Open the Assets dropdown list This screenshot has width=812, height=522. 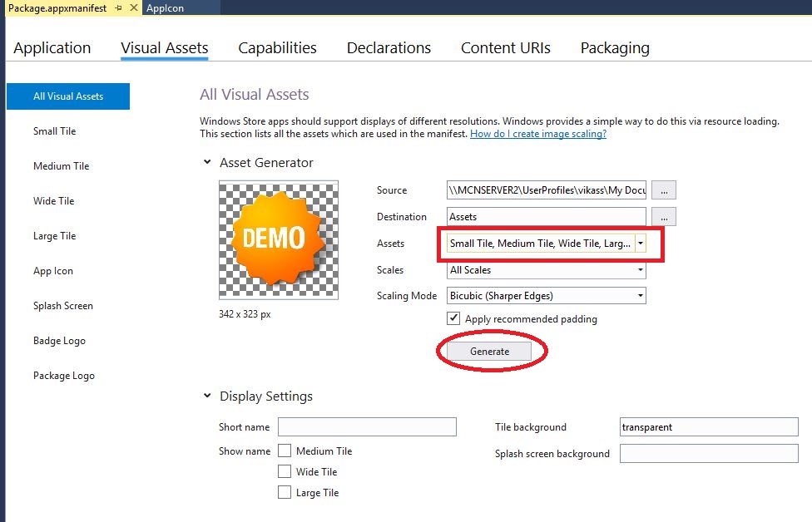pyautogui.click(x=640, y=244)
